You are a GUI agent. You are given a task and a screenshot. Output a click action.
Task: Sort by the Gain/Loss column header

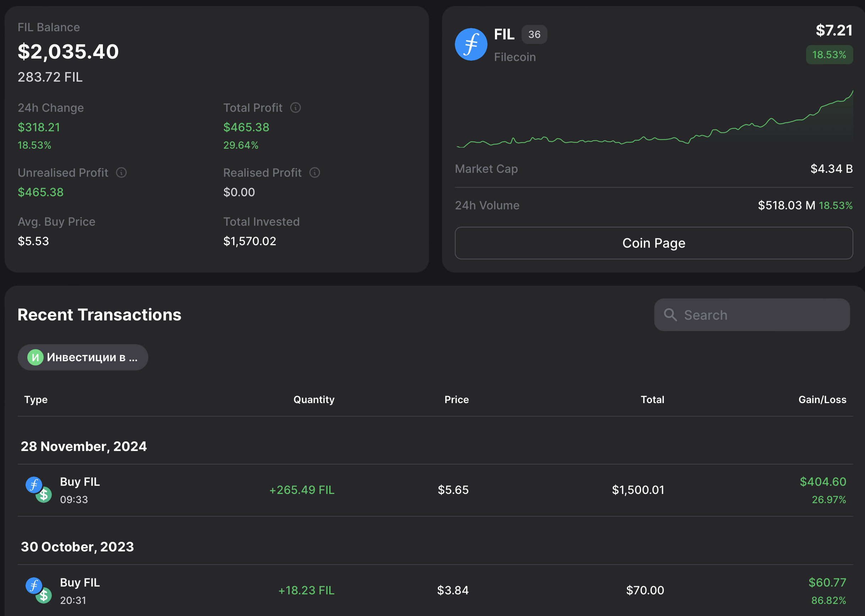pos(822,400)
